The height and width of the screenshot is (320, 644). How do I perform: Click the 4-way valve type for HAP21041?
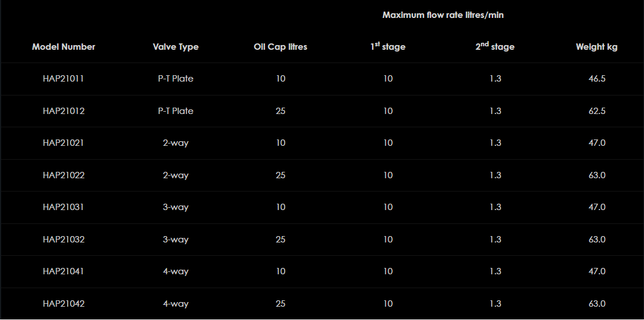click(x=175, y=271)
